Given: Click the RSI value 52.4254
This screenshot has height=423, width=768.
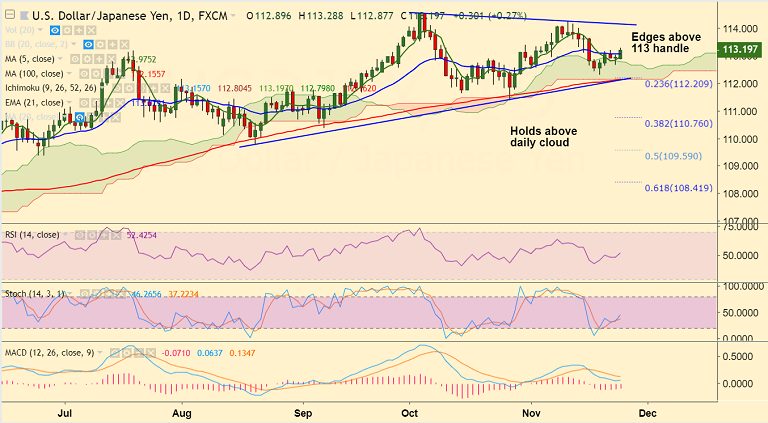Looking at the screenshot, I should [x=142, y=235].
